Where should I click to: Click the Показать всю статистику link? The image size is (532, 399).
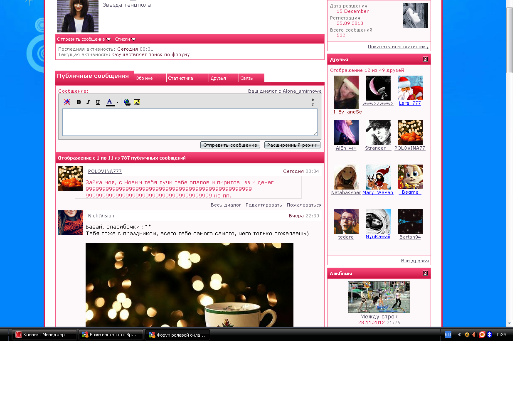(398, 47)
